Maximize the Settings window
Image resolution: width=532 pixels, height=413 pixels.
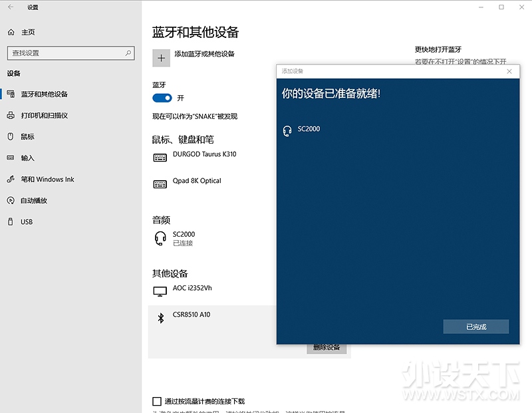point(501,7)
